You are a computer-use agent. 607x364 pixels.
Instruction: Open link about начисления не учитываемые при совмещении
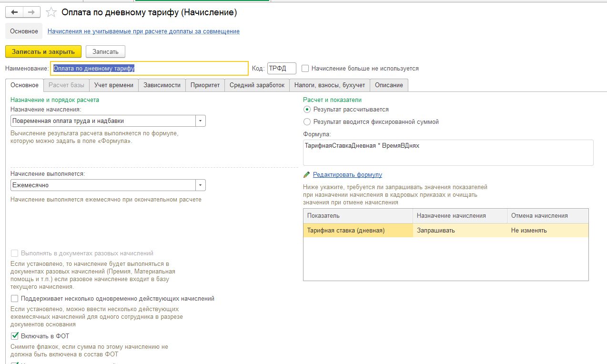coord(143,31)
